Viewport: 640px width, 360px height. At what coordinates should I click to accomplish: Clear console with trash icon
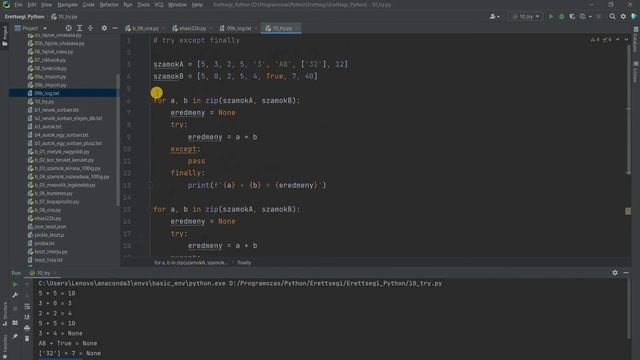(27, 338)
